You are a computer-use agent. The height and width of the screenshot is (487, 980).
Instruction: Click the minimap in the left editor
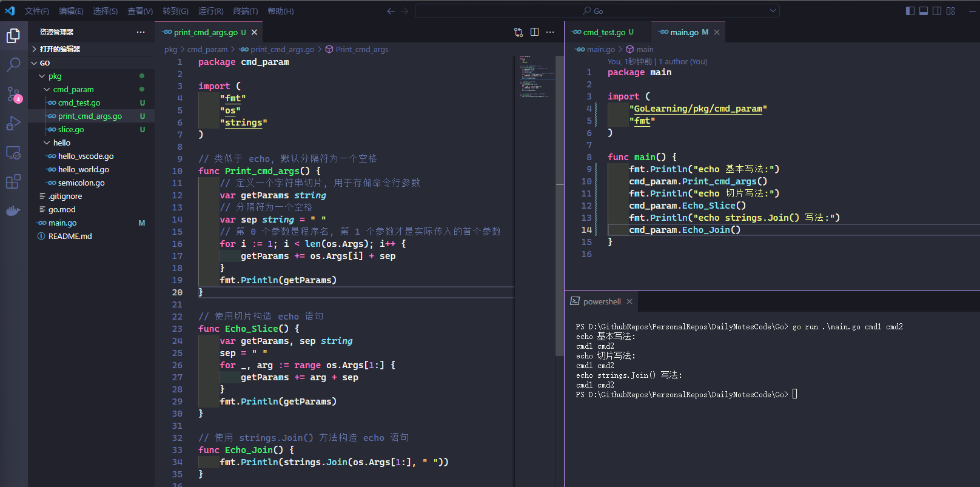point(535,76)
